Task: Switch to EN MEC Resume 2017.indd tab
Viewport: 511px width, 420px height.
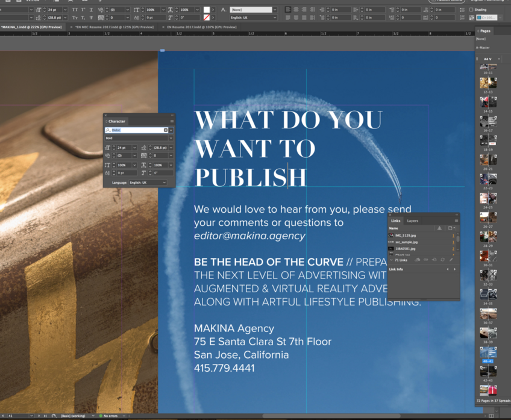Action: click(x=114, y=27)
